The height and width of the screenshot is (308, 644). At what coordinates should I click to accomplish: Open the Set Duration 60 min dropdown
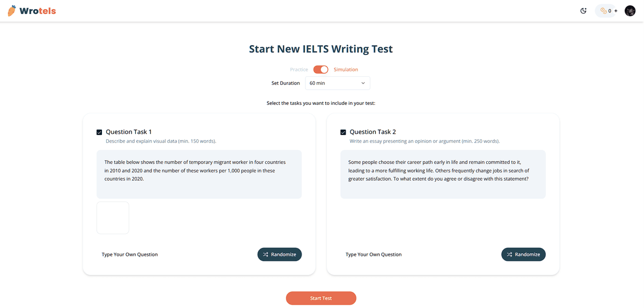(x=337, y=83)
